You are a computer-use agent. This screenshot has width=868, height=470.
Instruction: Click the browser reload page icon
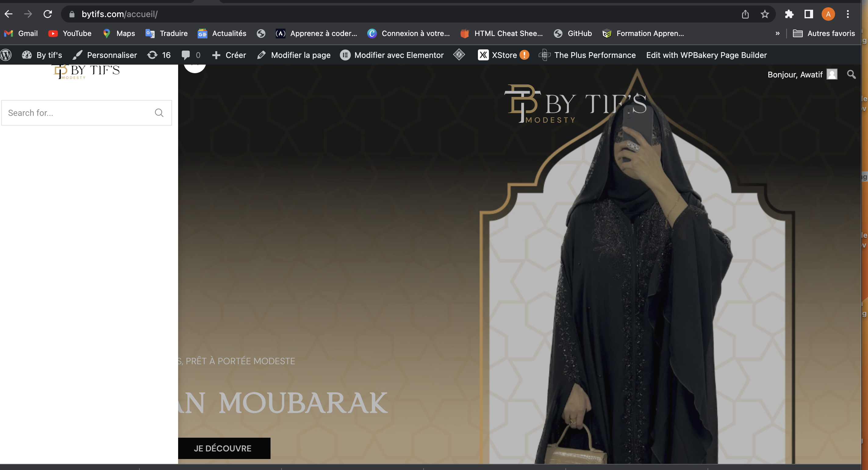(48, 14)
